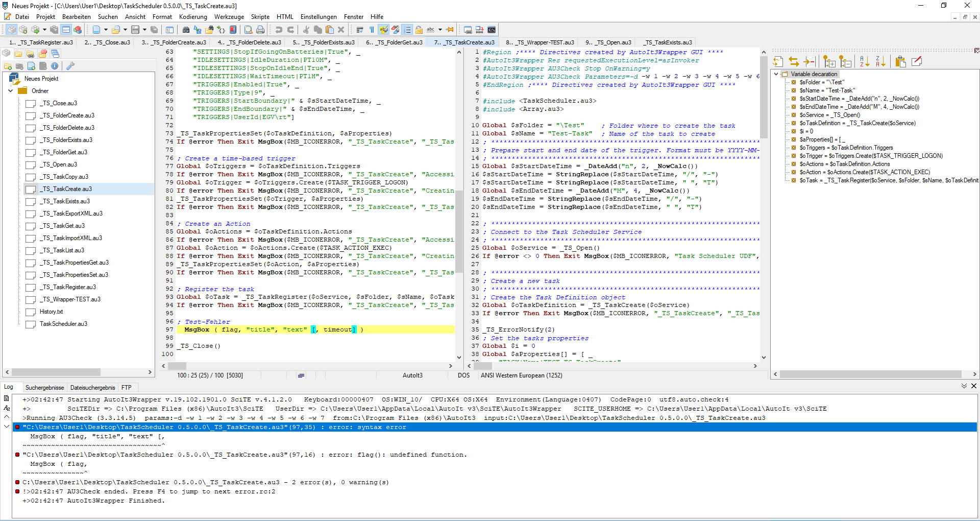The width and height of the screenshot is (980, 521).
Task: Click the scissors Cut icon in toolbar
Action: point(306,30)
